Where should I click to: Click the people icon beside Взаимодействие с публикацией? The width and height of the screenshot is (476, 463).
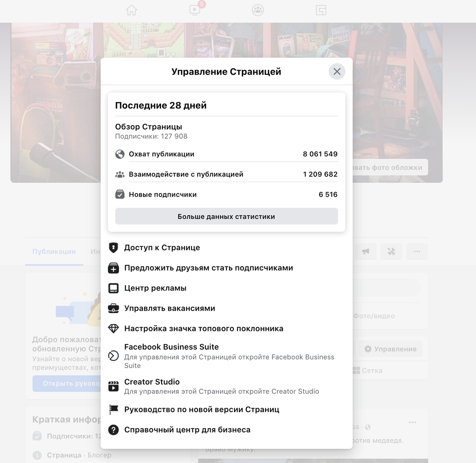[120, 174]
